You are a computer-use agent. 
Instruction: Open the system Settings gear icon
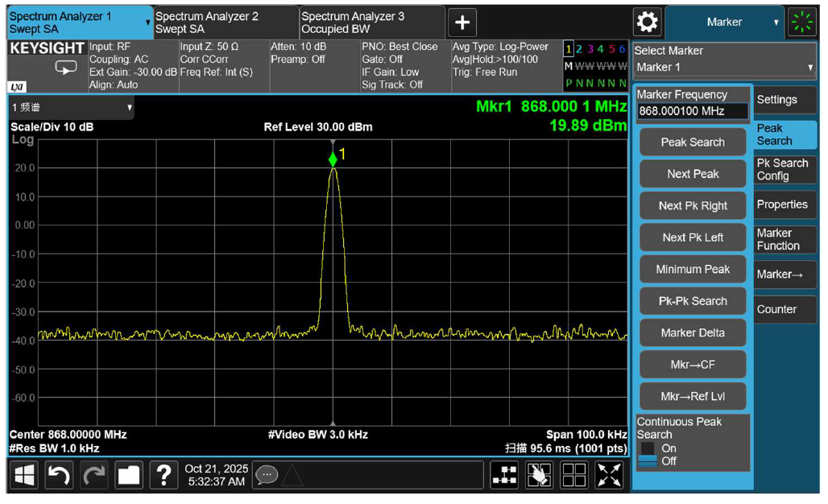tap(647, 22)
